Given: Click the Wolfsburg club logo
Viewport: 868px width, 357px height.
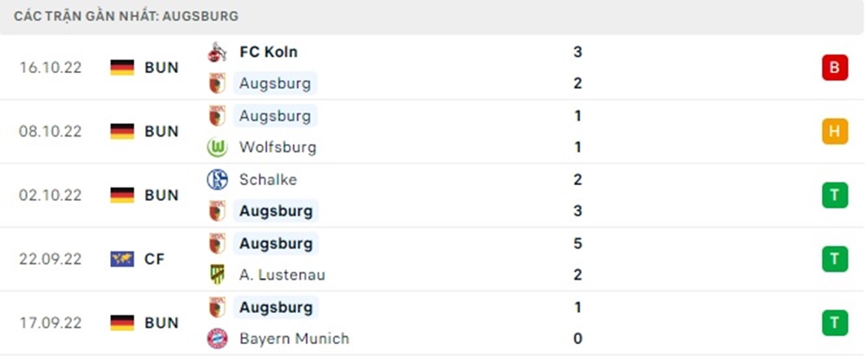Looking at the screenshot, I should (x=216, y=148).
